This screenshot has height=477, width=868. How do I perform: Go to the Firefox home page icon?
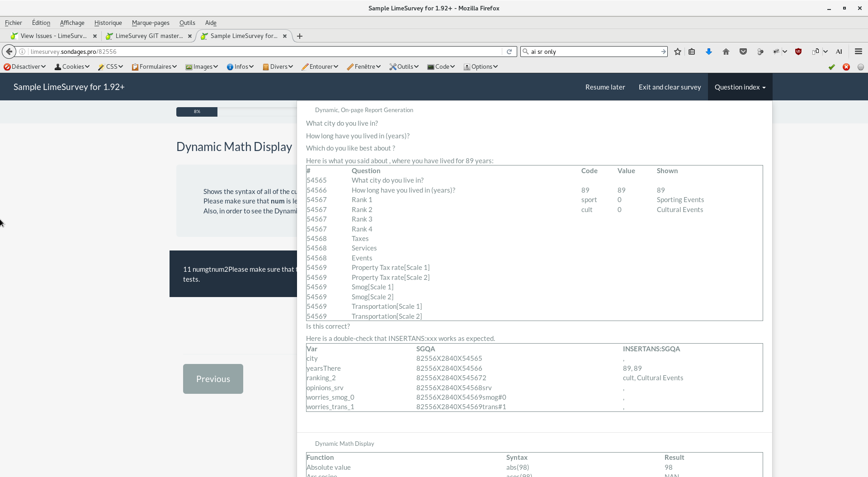[x=726, y=52]
